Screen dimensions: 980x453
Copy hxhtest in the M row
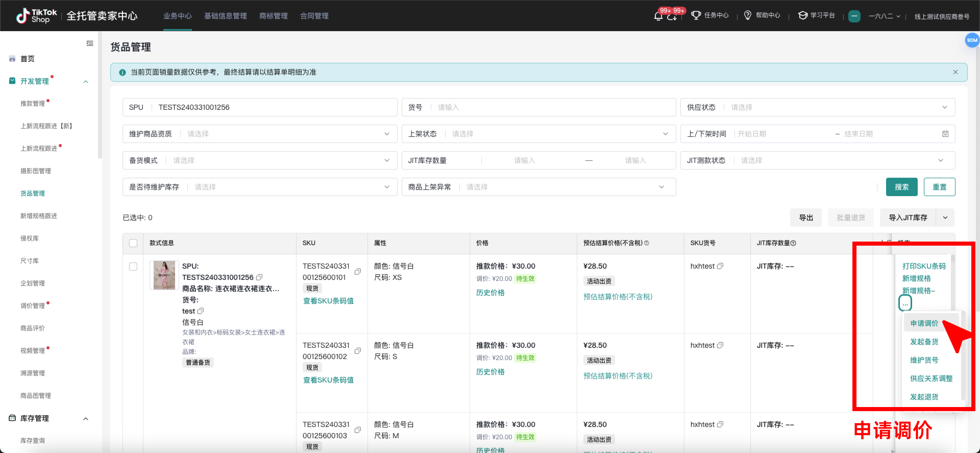[720, 424]
